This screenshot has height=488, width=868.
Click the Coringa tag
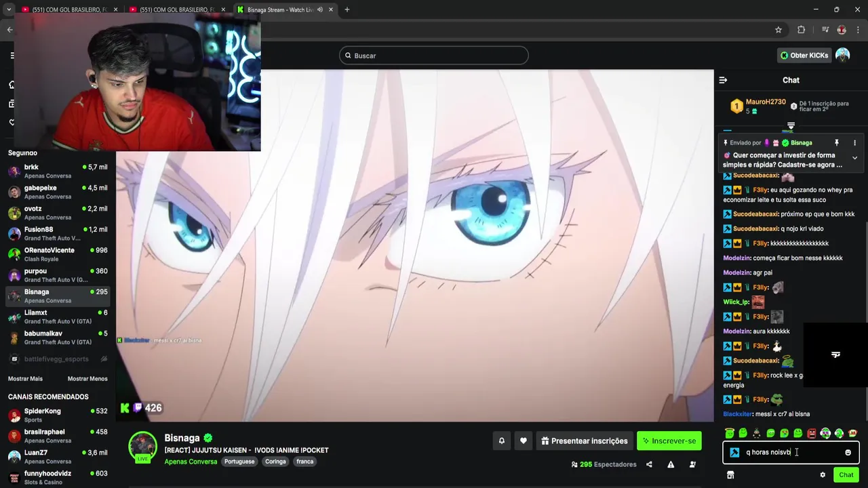[x=275, y=462]
